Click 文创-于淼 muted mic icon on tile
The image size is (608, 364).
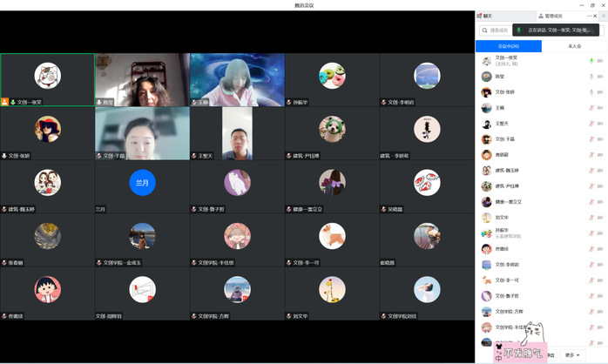coord(99,156)
